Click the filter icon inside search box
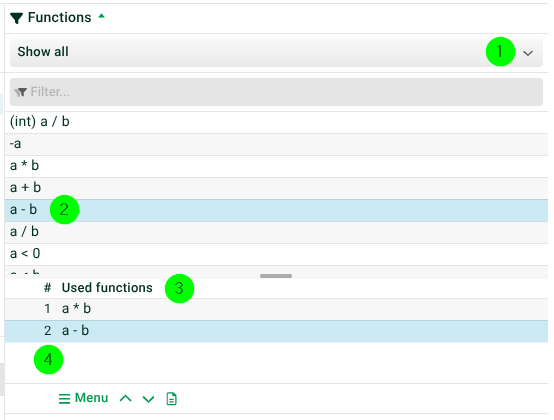Viewport: 554px width, 420px height. pos(20,92)
